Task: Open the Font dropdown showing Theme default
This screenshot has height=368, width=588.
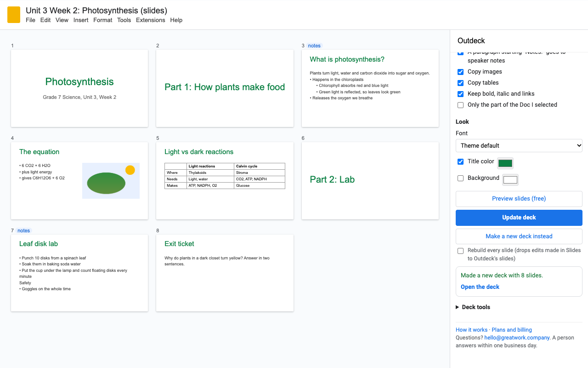Action: tap(519, 145)
